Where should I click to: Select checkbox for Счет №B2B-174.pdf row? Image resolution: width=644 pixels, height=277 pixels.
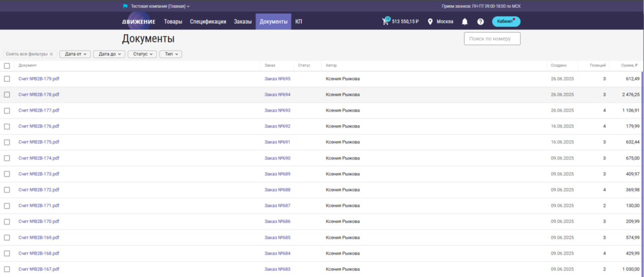[x=7, y=158]
